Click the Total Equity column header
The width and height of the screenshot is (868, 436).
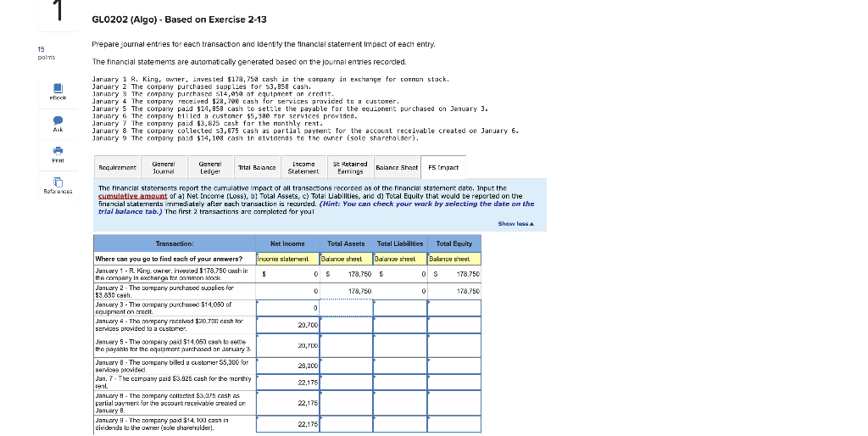[x=454, y=243]
